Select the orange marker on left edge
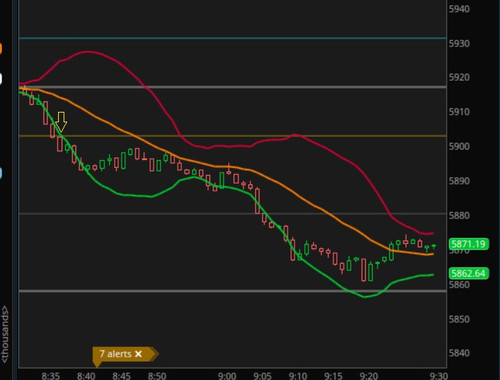 point(1,48)
